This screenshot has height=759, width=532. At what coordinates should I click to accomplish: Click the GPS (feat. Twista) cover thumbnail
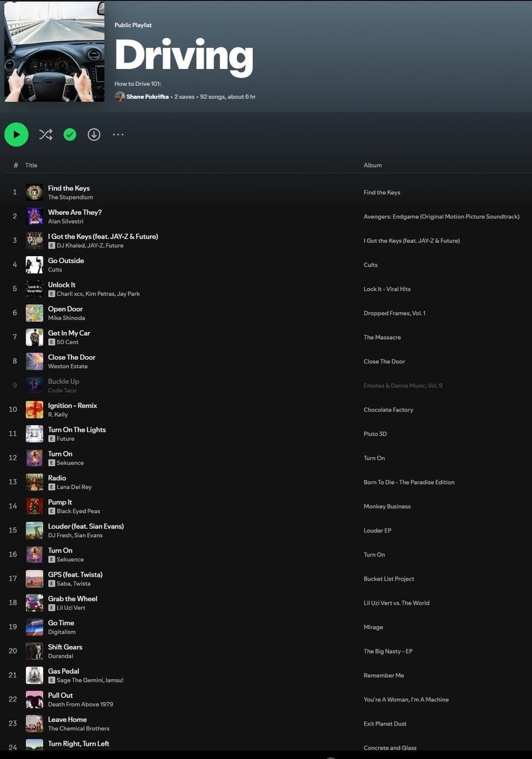pyautogui.click(x=34, y=579)
